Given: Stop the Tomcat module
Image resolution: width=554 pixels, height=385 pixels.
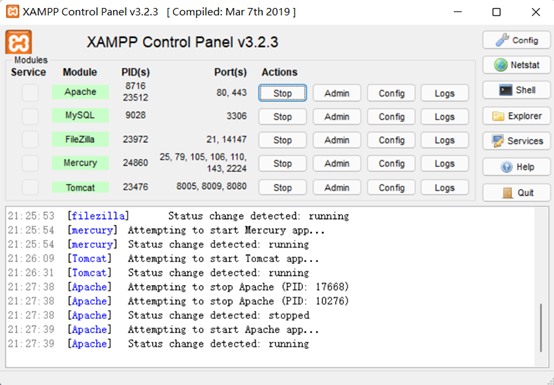Looking at the screenshot, I should 282,188.
